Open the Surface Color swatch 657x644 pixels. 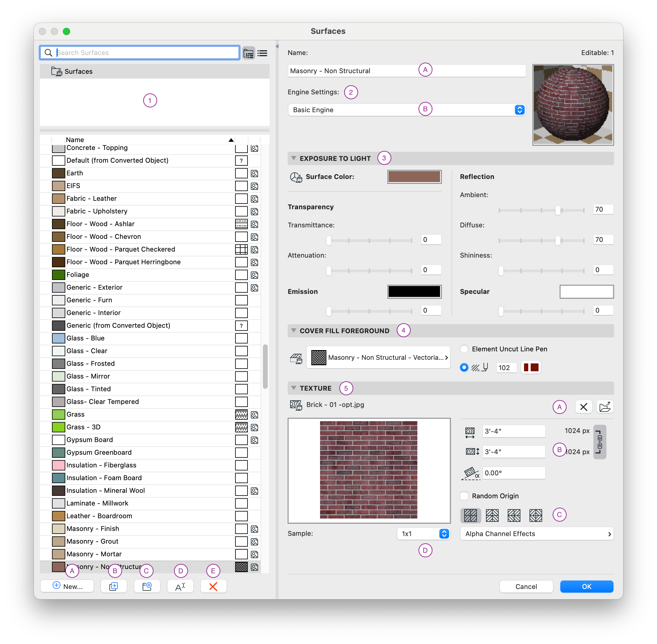[x=414, y=177]
